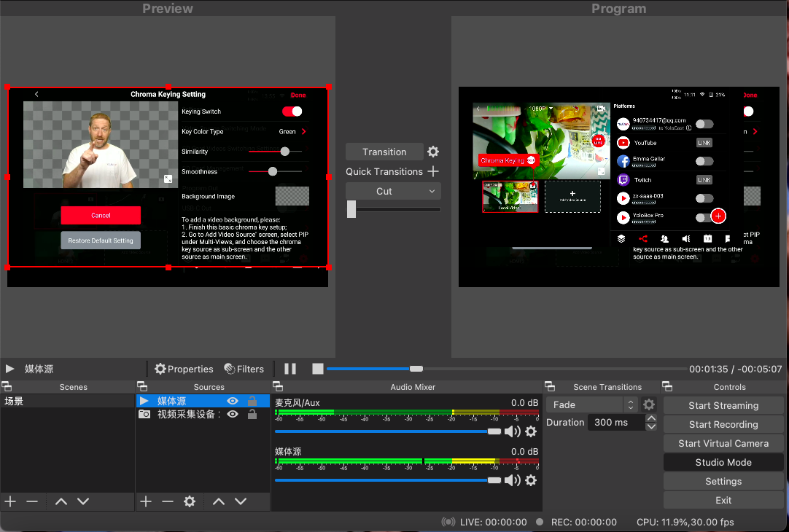This screenshot has height=532, width=789.
Task: Mute 麦克风/Aux audio
Action: pos(512,431)
